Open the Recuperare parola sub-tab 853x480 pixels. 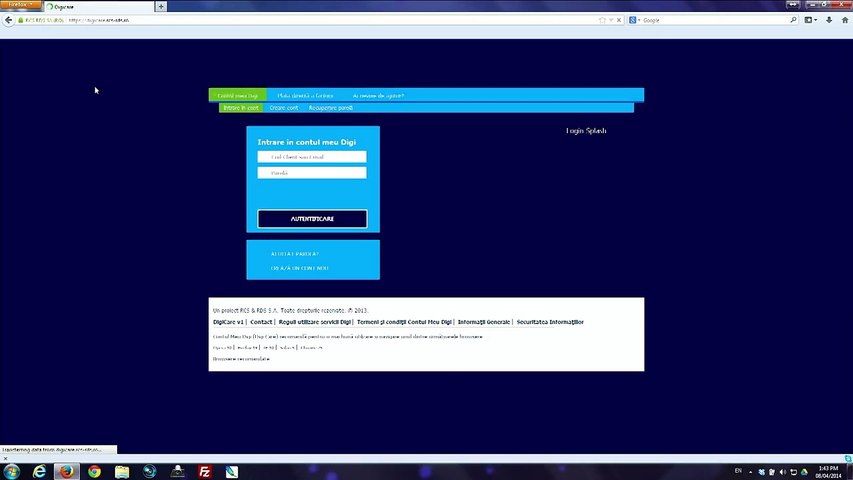pos(331,108)
